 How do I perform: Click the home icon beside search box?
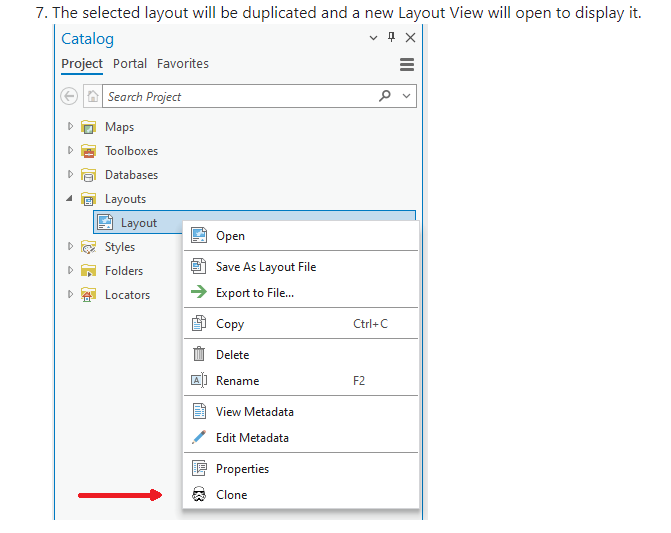92,97
